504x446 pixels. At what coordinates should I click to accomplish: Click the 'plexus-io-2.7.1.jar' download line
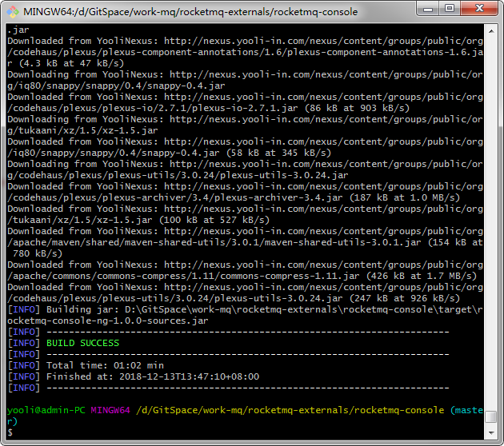(x=208, y=108)
